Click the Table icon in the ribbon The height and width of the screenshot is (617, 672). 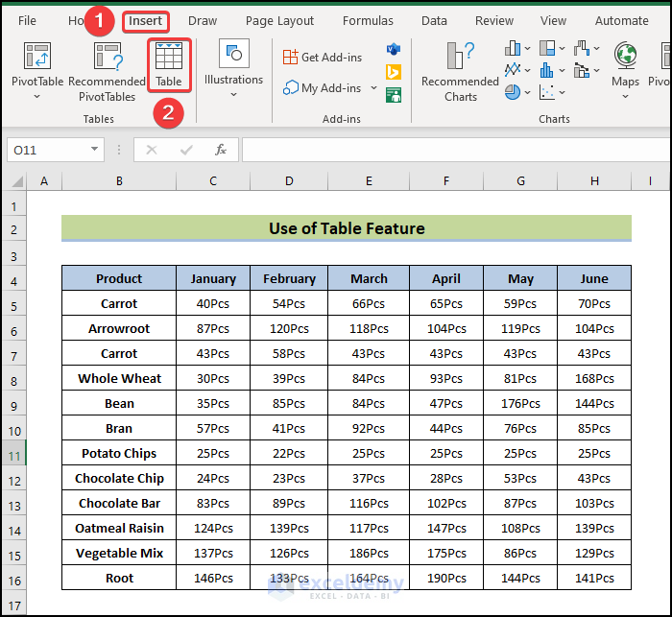pyautogui.click(x=169, y=65)
